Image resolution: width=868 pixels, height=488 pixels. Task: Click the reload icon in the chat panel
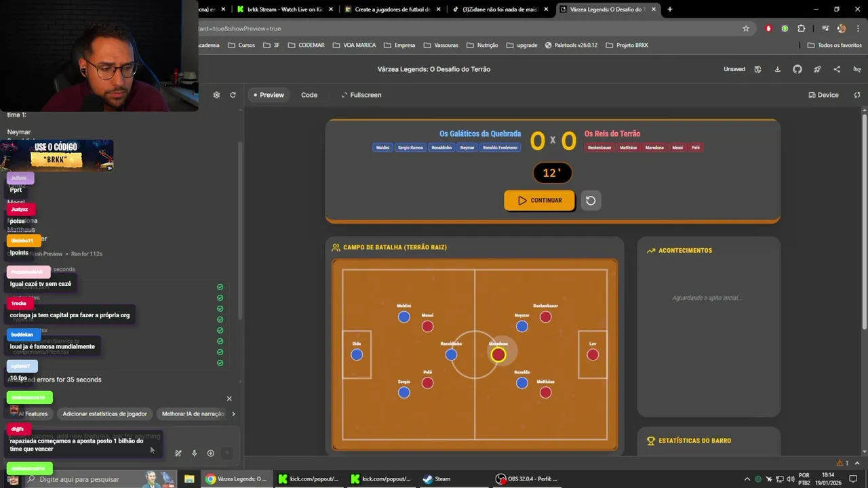233,95
